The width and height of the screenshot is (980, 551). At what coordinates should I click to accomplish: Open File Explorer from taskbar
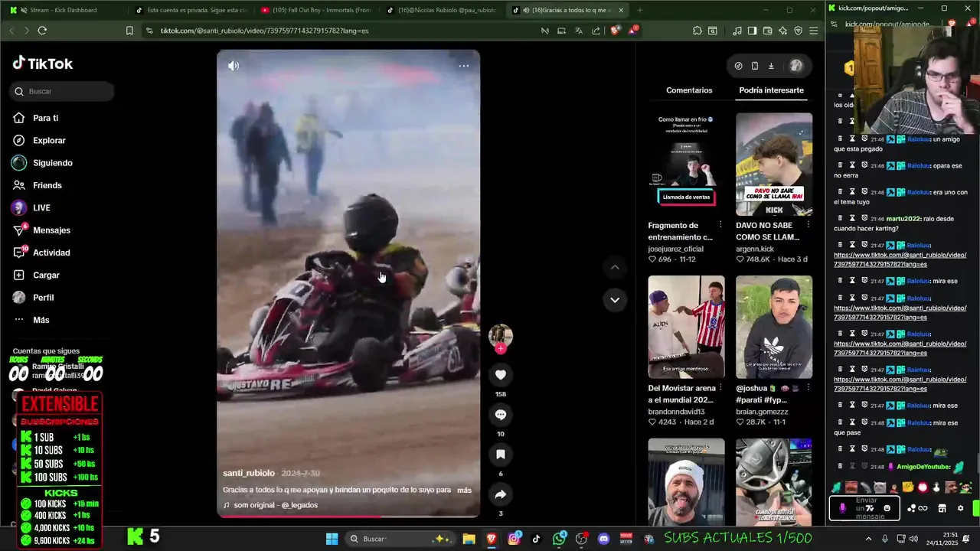pos(469,539)
